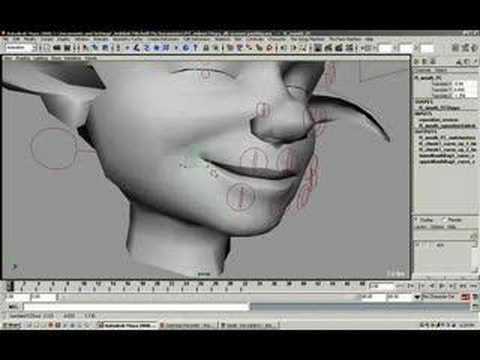
Task: Click the playback end time field
Action: [373, 297]
